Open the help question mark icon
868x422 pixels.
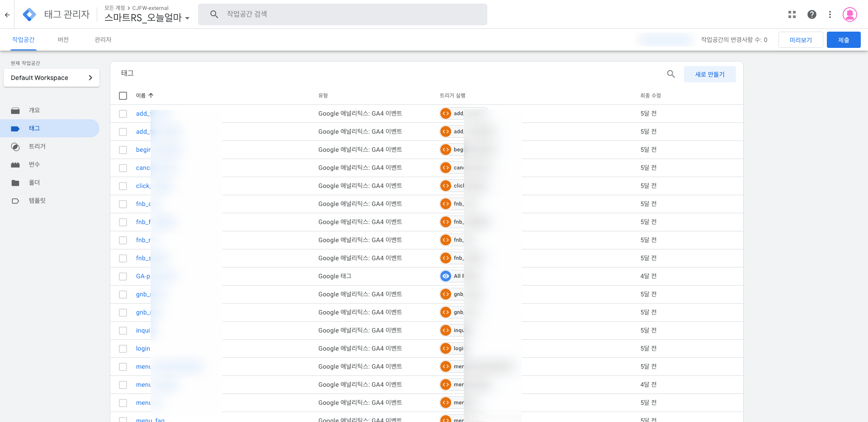pos(811,14)
